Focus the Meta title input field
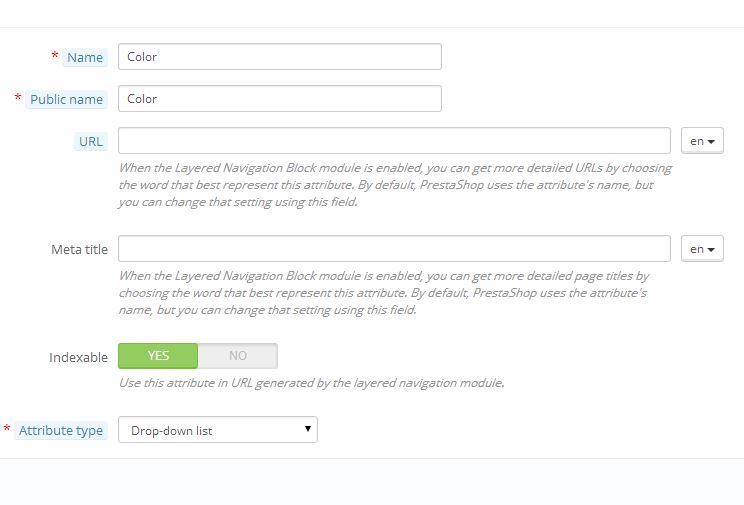744x505 pixels. (394, 249)
